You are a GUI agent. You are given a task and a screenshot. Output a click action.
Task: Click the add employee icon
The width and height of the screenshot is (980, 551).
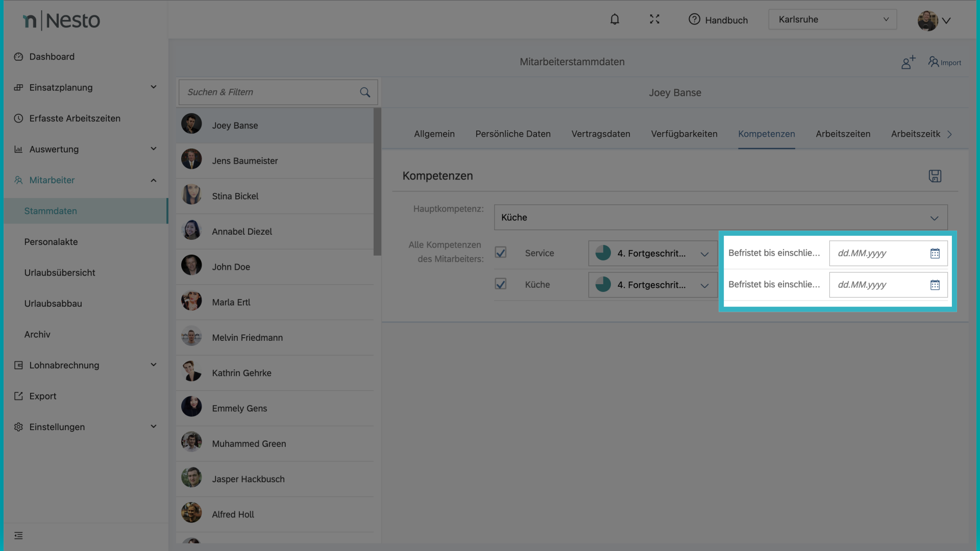point(908,62)
